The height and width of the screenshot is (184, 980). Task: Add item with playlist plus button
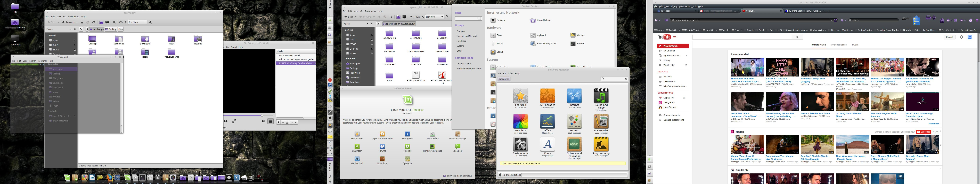click(x=279, y=122)
